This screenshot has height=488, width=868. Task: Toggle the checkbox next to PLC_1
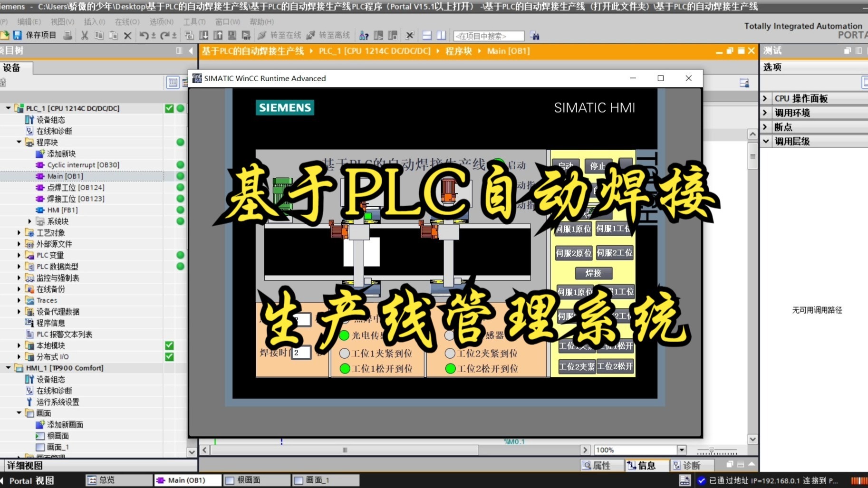pyautogui.click(x=169, y=108)
